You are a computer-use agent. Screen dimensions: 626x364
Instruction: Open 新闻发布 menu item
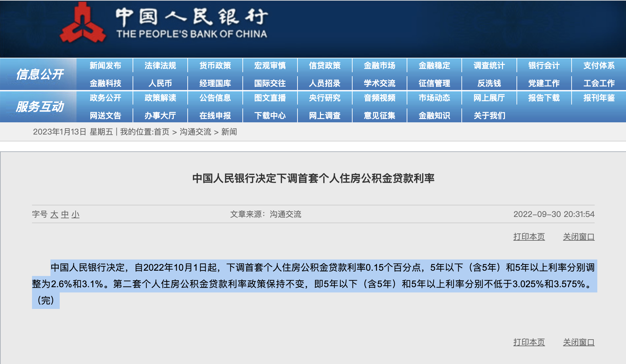[106, 66]
